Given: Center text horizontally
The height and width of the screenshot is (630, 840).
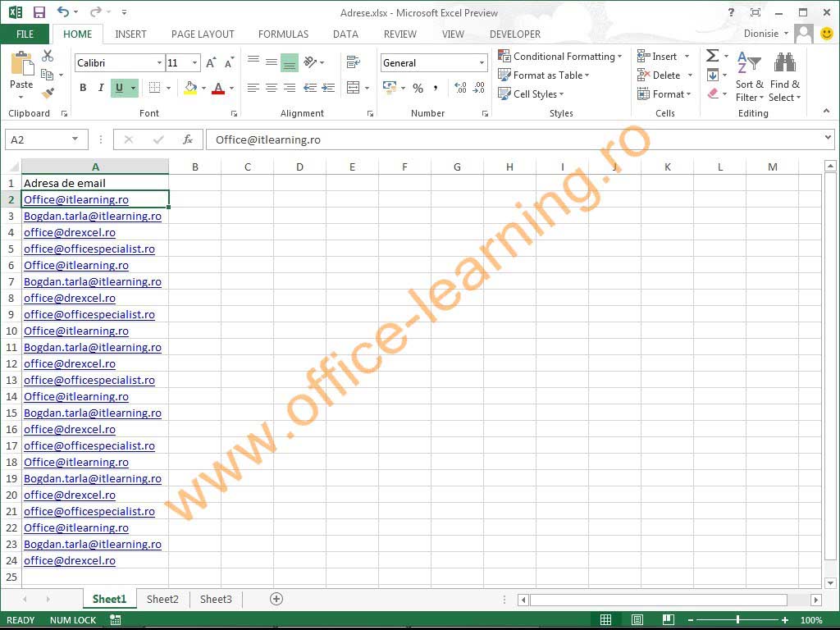Looking at the screenshot, I should [272, 88].
